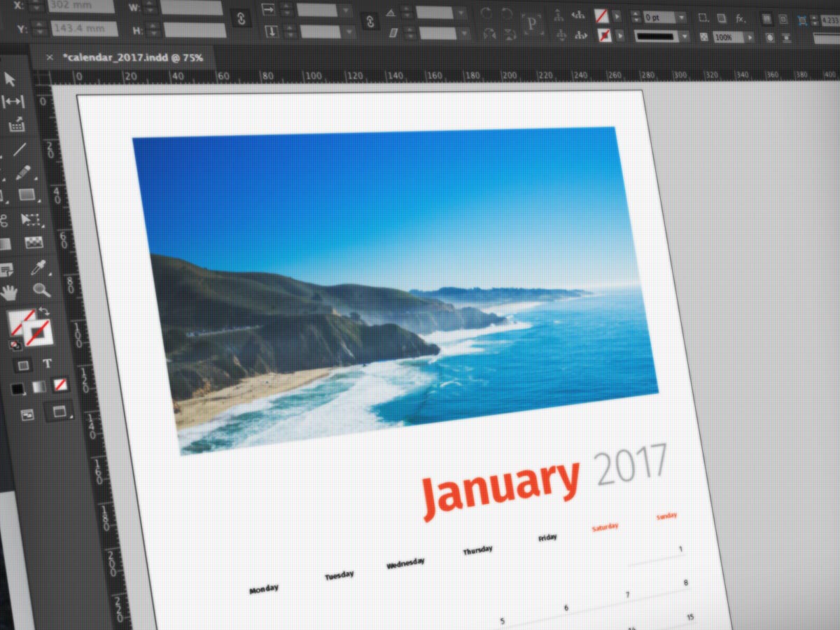
Task: Select the Zoom magnifier tool
Action: (41, 289)
